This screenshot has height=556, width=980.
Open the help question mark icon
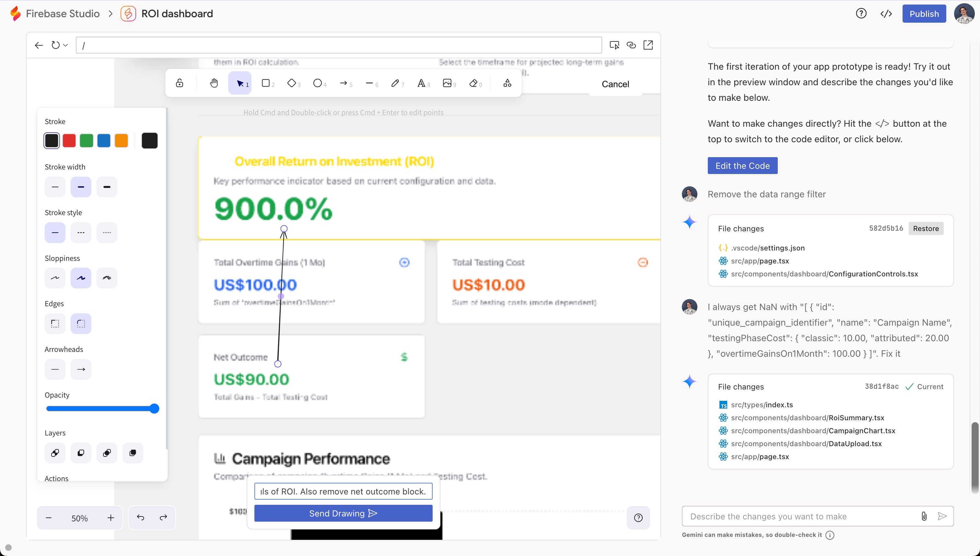coord(861,13)
